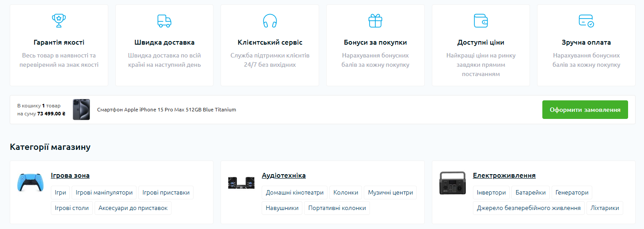
Task: Click the 'В кошику 1 товар' text
Action: coord(39,106)
